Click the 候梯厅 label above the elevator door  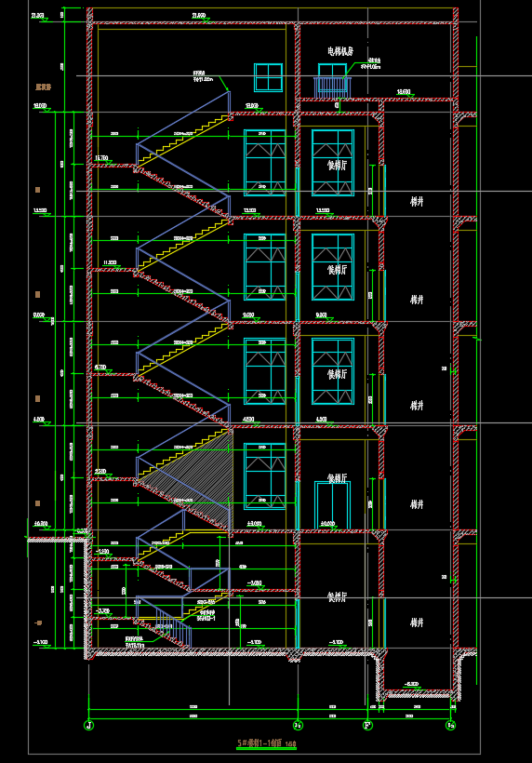(x=337, y=478)
